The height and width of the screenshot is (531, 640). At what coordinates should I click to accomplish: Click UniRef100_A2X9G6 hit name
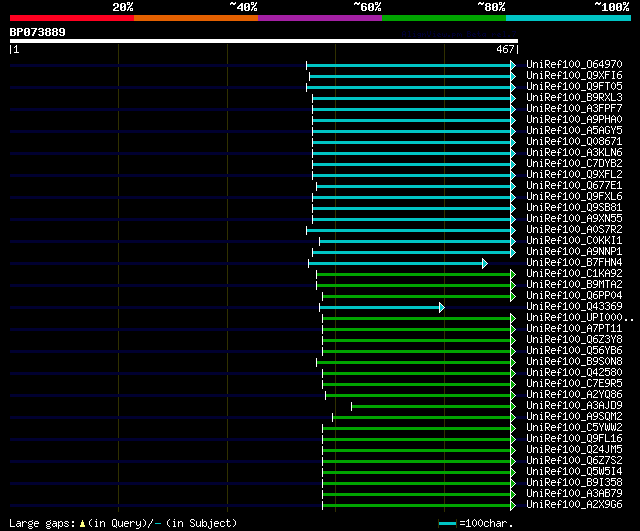coord(574,505)
